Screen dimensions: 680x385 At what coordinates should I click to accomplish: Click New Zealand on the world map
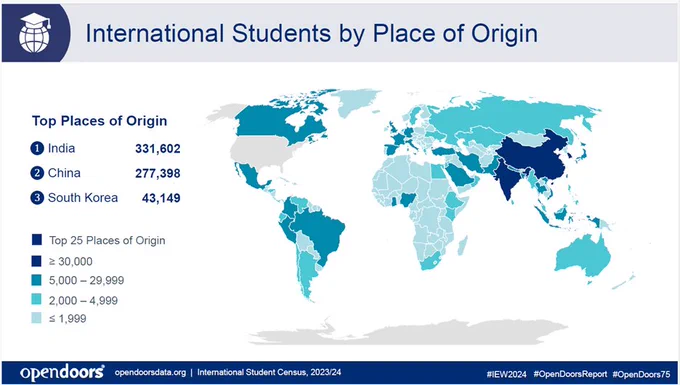(x=624, y=282)
